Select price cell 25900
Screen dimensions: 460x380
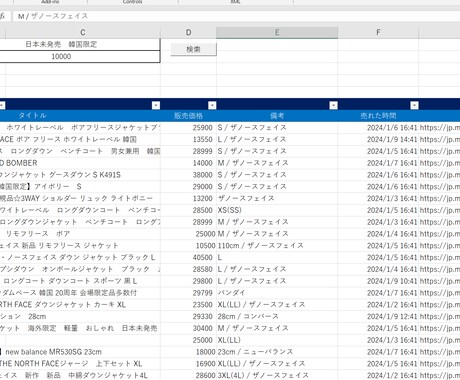[x=188, y=127]
